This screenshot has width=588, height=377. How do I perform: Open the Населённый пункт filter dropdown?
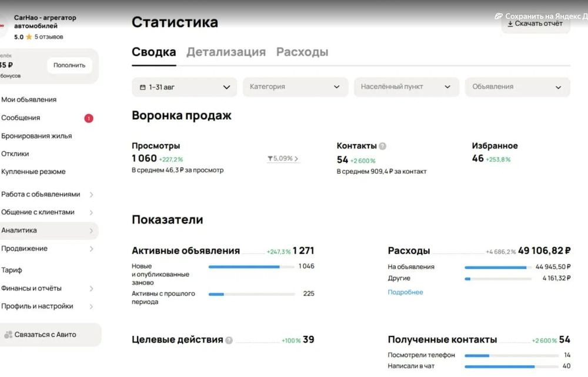point(406,87)
